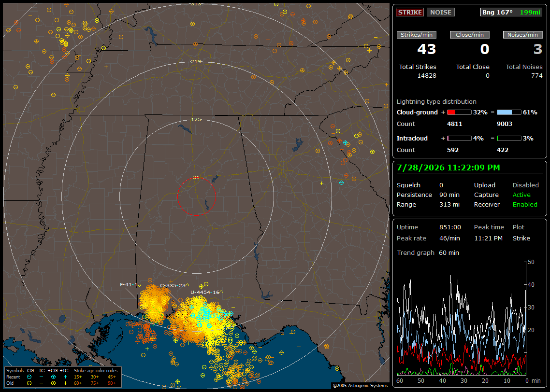
Task: Select the Old -CG yellow legend symbol
Action: pos(29,383)
